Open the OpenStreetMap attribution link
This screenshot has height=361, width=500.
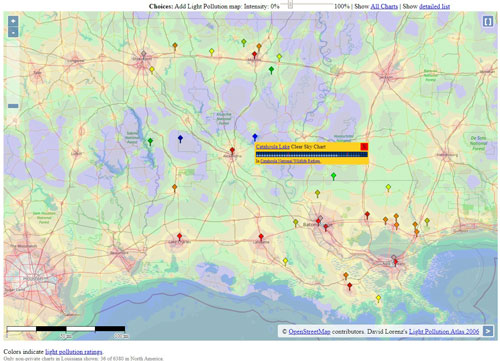tap(309, 332)
